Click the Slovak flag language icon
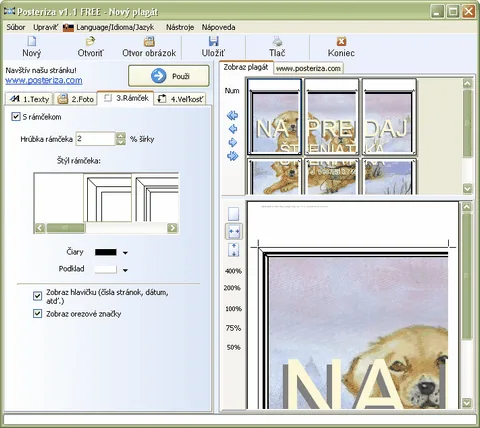This screenshot has height=428, width=480. 68,27
